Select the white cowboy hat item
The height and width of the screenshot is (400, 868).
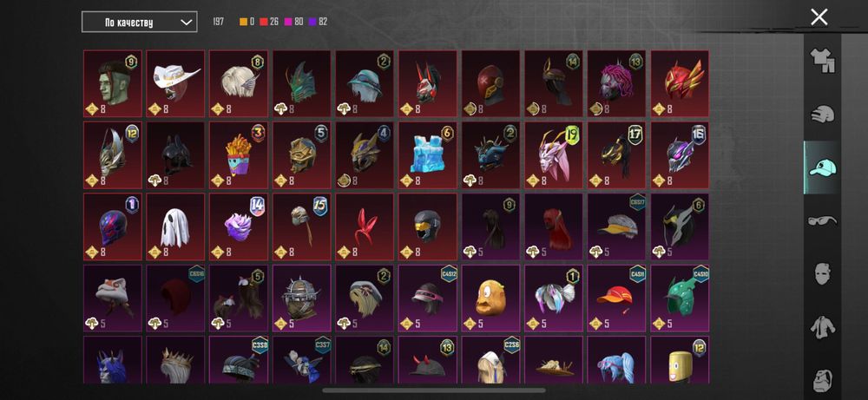[175, 83]
